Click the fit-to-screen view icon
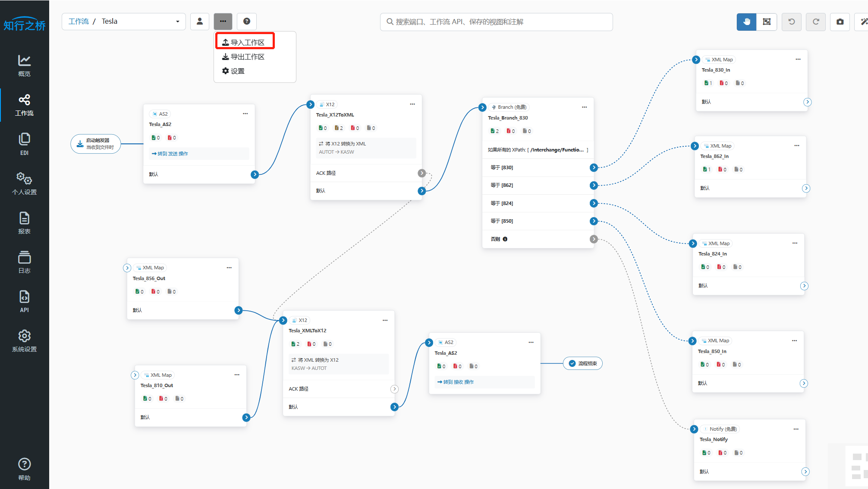The width and height of the screenshot is (868, 489). tap(767, 22)
